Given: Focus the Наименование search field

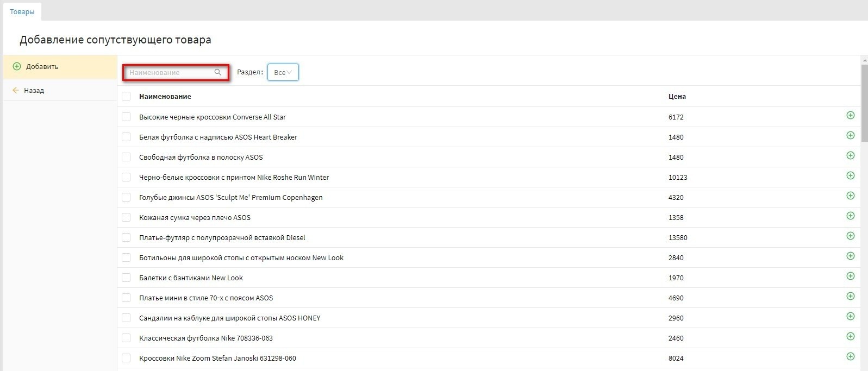Looking at the screenshot, I should [170, 72].
